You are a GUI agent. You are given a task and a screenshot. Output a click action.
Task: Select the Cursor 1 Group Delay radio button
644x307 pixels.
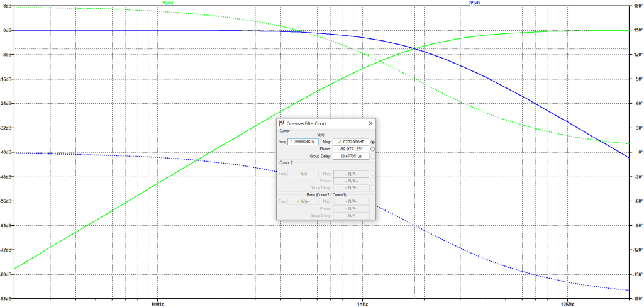tap(373, 156)
